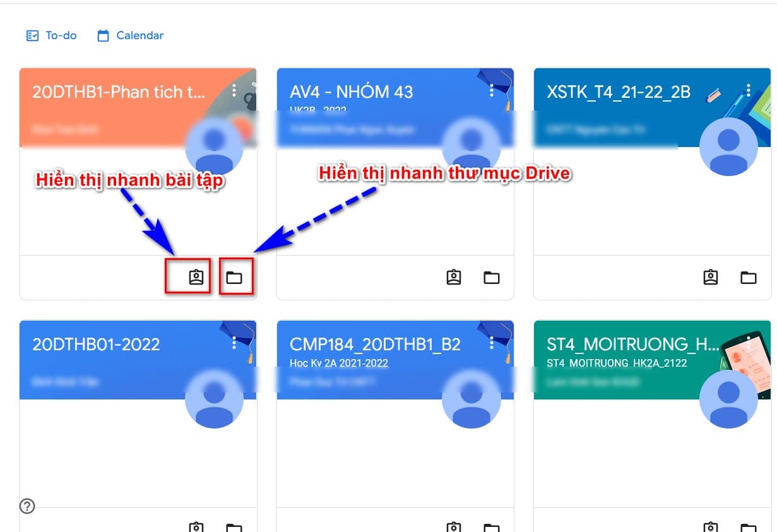Open Drive folder icon on 20DTHB01-2022 card
Viewport: 777px width, 532px height.
234,527
